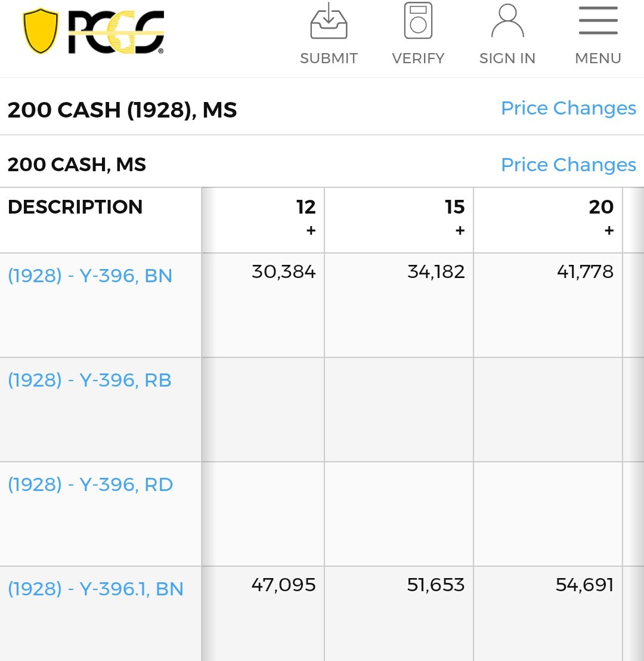Screen dimensions: 644x661
Task: Click the PCGS shield logo
Action: [x=41, y=31]
